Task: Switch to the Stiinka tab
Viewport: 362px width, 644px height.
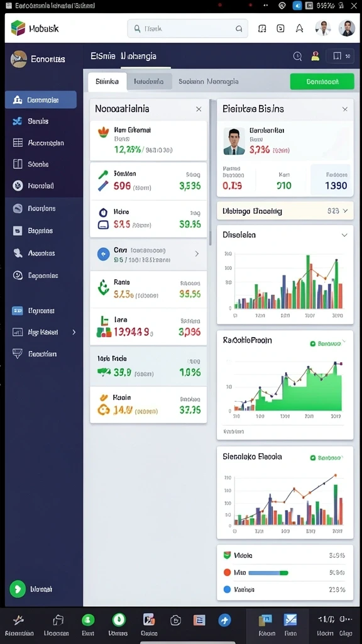Action: pyautogui.click(x=107, y=81)
